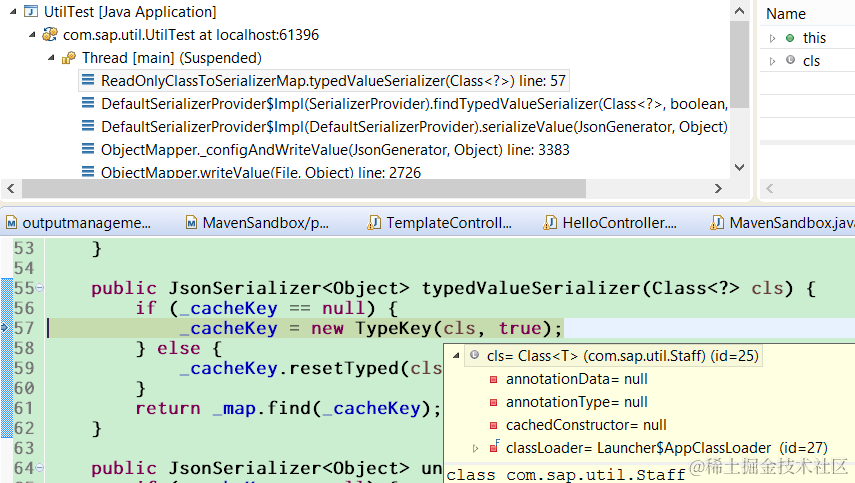Click the Debug view horizontal scrollbar thumb

click(304, 189)
